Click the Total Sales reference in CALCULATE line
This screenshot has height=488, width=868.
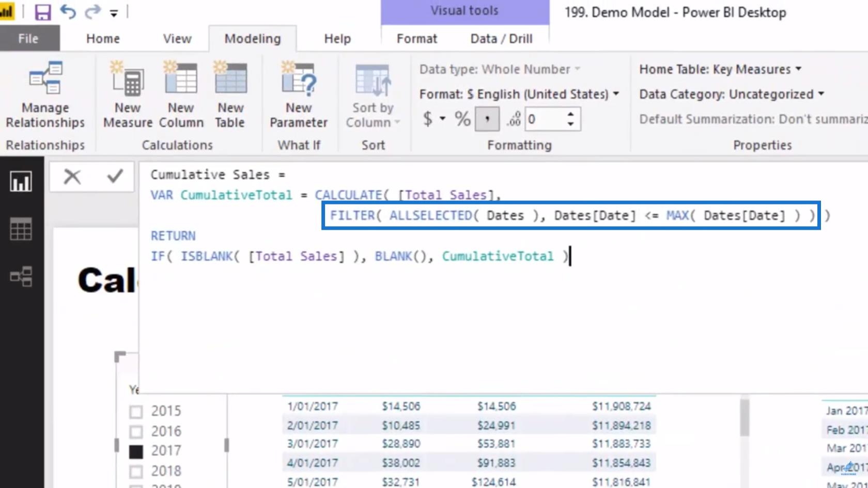[446, 195]
